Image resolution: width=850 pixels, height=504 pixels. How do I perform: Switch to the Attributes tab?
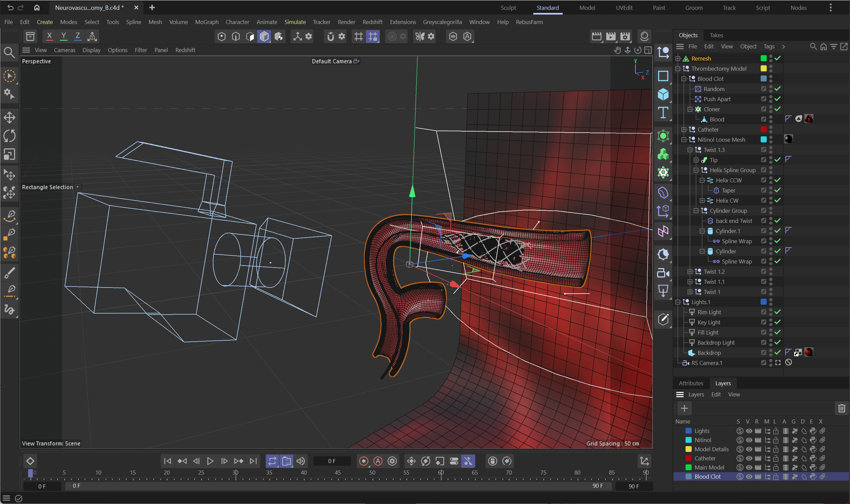[691, 383]
